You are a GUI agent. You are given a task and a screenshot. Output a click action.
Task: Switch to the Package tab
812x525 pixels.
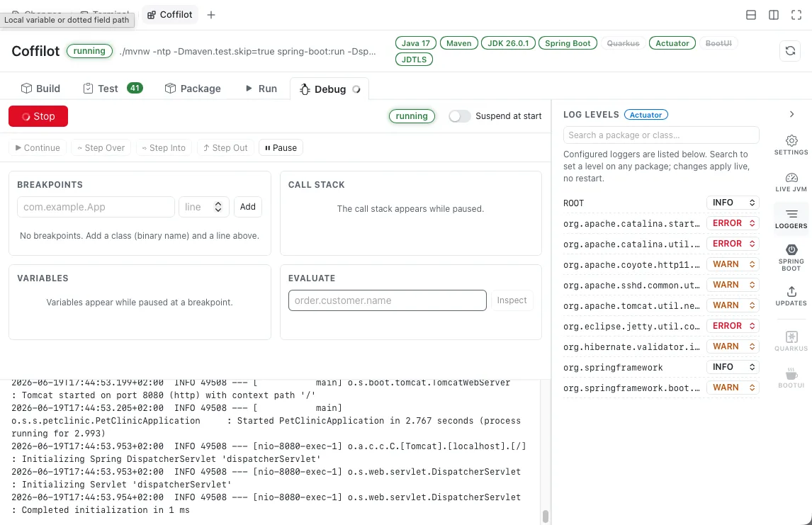pos(193,89)
